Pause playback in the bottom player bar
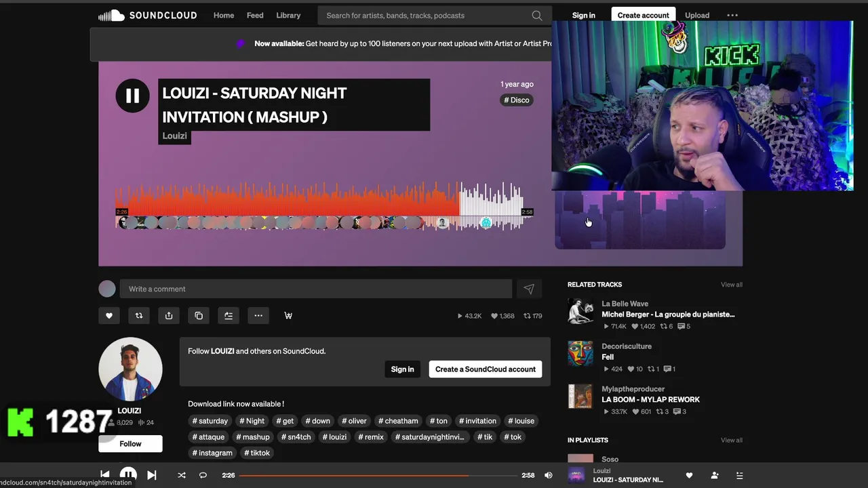Viewport: 868px width, 488px height. [x=128, y=475]
